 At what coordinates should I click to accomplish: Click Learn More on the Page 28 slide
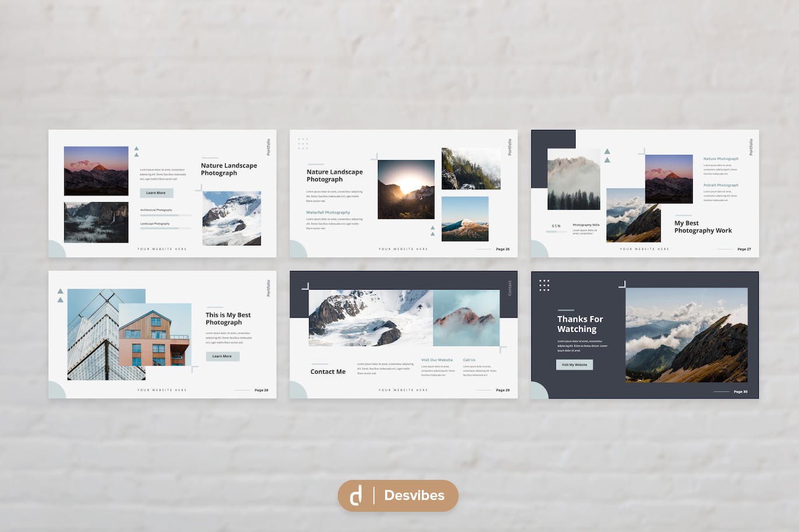point(222,356)
